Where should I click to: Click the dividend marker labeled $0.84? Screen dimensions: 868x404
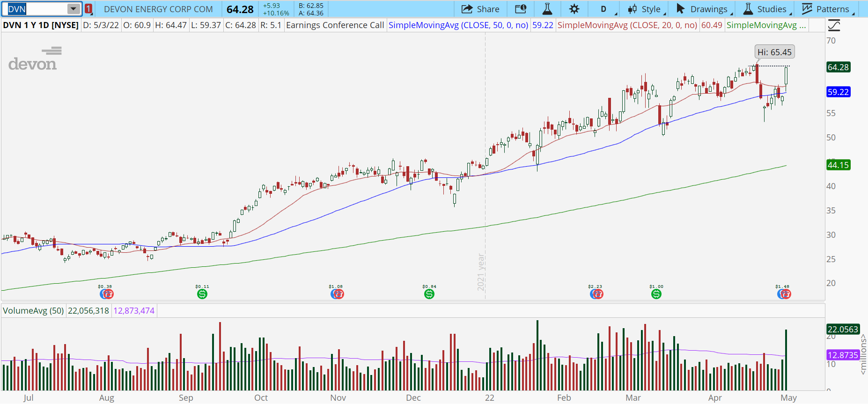[429, 294]
